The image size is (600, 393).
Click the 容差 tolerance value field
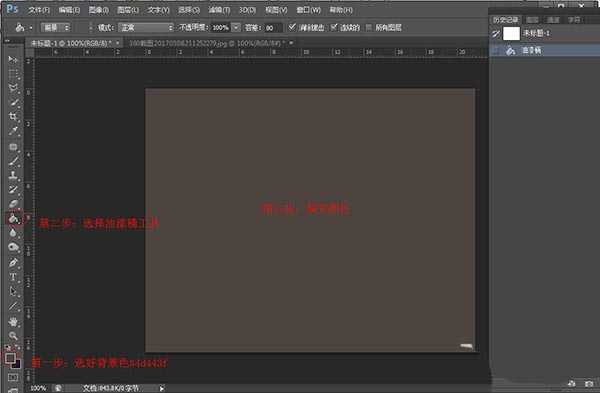click(x=273, y=28)
